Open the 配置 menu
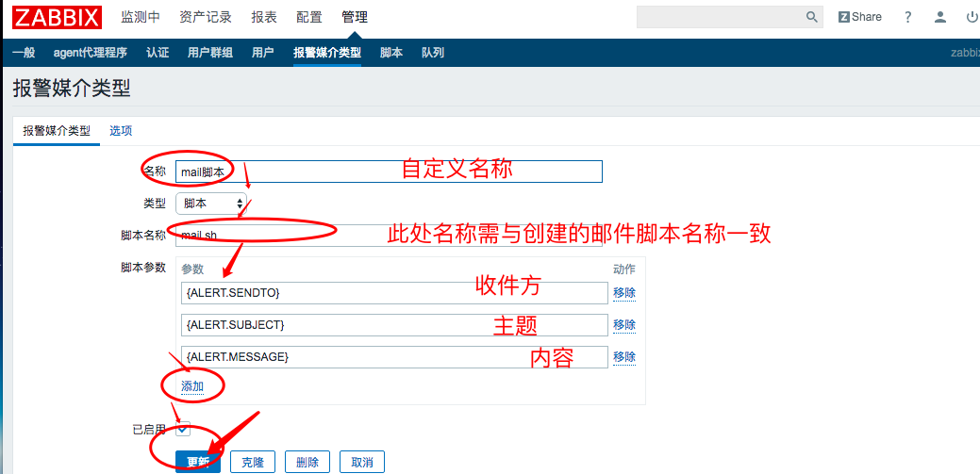Screen dimensions: 980x474 tap(309, 18)
